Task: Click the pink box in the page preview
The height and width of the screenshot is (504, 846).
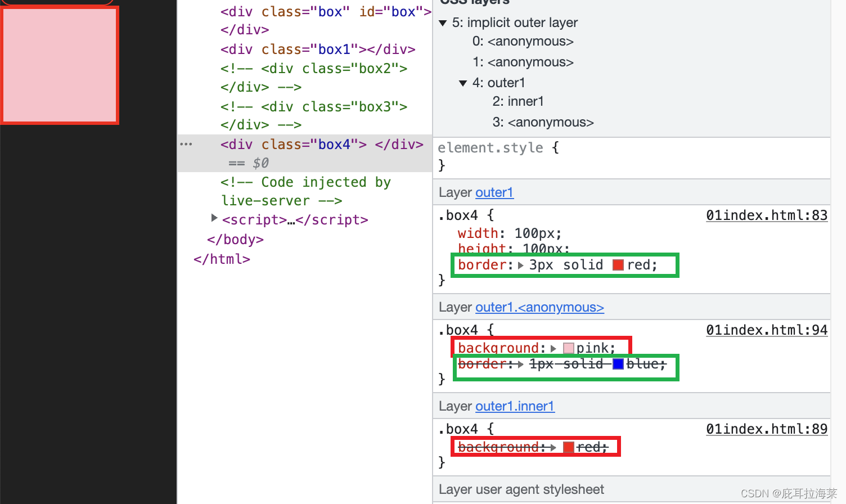Action: [x=60, y=65]
